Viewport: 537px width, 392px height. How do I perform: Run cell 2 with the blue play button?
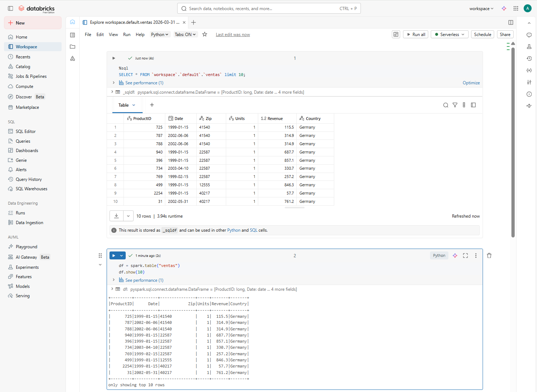tap(114, 255)
